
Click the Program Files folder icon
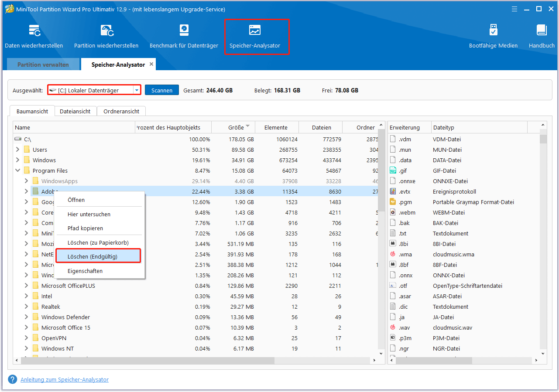(27, 170)
